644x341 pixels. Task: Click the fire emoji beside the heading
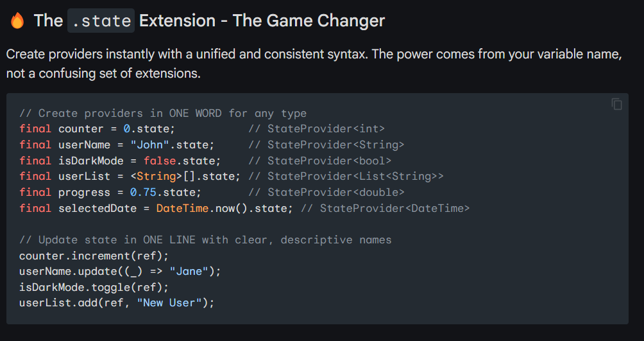pyautogui.click(x=17, y=21)
